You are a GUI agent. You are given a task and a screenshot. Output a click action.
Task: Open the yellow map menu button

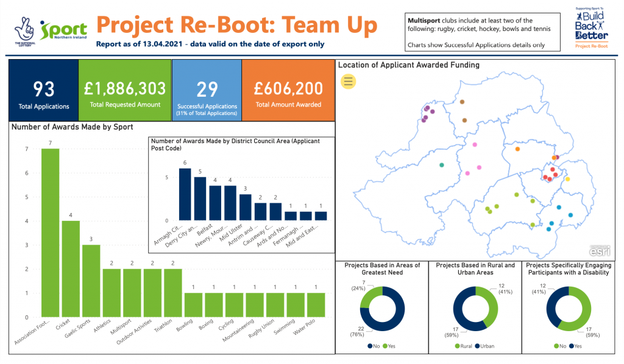click(x=348, y=82)
